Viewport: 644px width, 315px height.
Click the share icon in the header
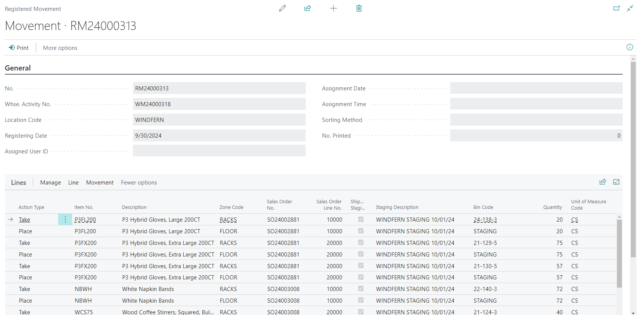pos(308,8)
